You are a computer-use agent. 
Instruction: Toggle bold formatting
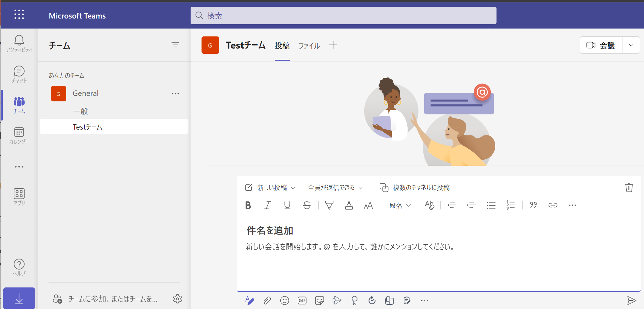(x=248, y=205)
